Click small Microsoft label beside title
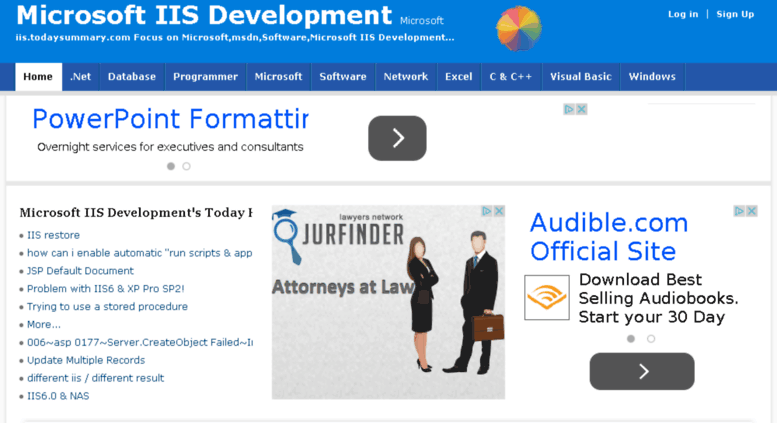This screenshot has width=777, height=423. (x=422, y=21)
